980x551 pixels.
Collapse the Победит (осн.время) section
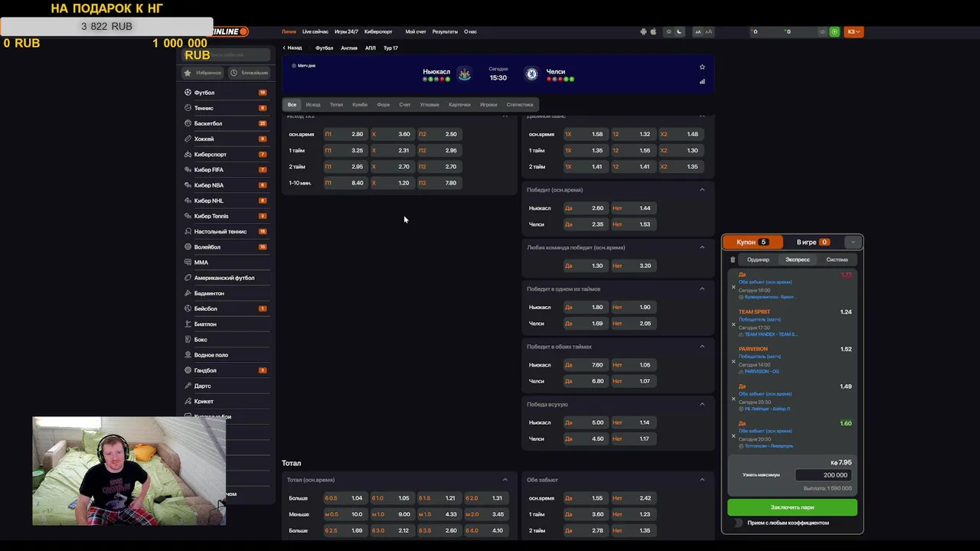[x=702, y=190]
